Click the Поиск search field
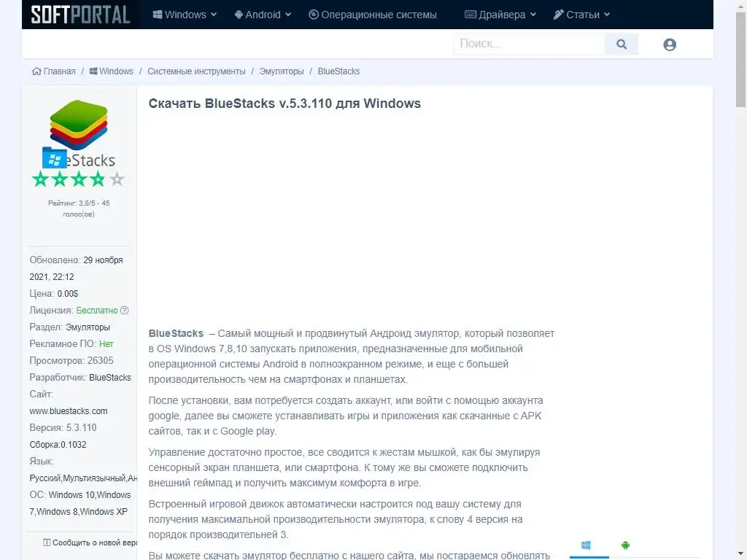747x560 pixels. 529,44
